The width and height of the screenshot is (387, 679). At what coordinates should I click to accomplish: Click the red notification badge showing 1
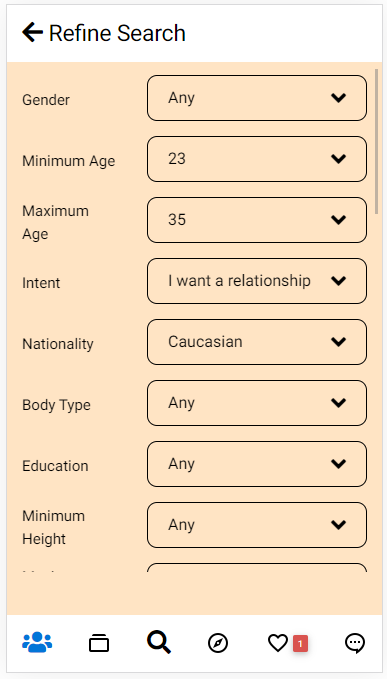coord(300,643)
